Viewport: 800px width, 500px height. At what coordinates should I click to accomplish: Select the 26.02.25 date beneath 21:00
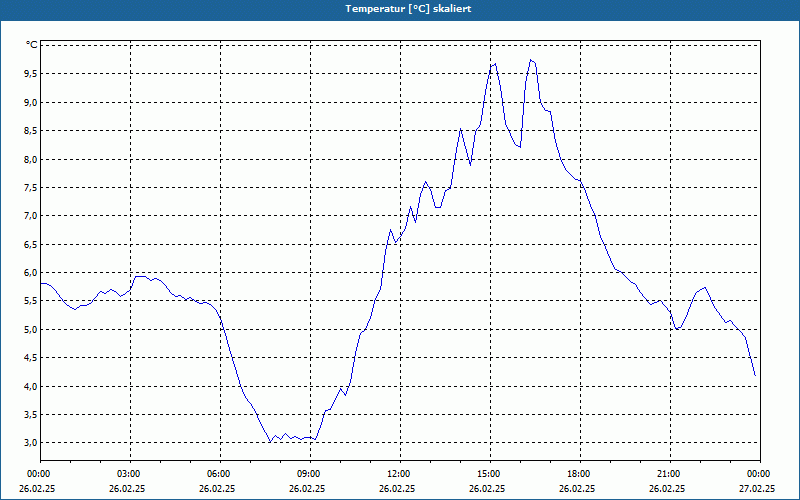coord(667,489)
